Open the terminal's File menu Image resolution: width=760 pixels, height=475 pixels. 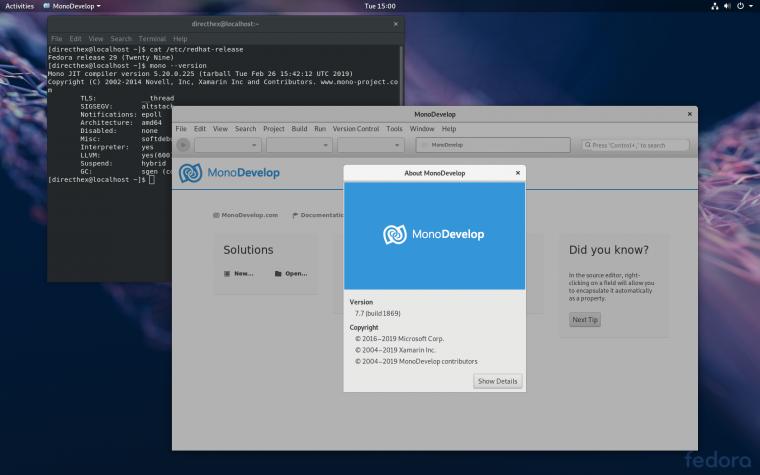coord(57,38)
